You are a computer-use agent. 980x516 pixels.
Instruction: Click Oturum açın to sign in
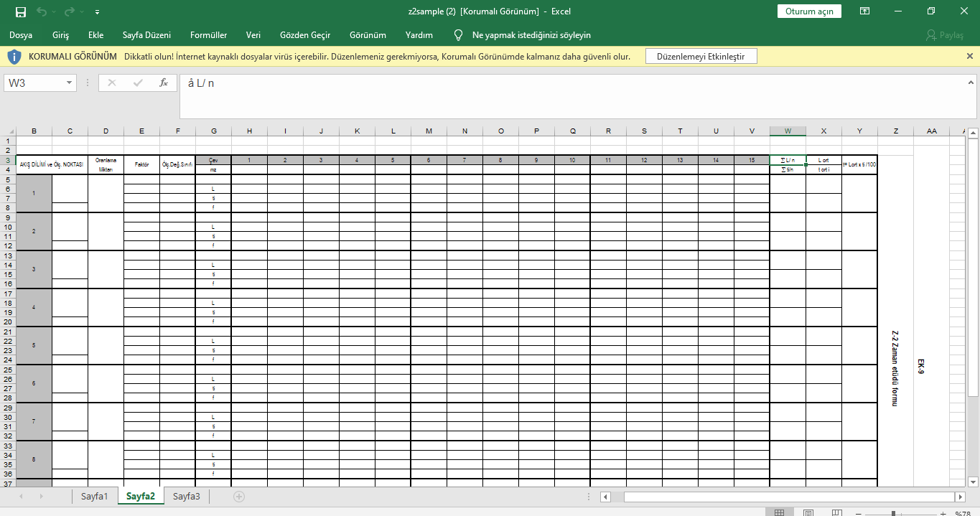coord(809,11)
